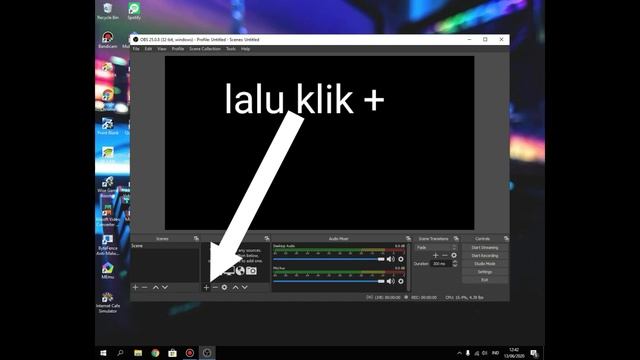
Task: Click Start Recording button
Action: 485,256
